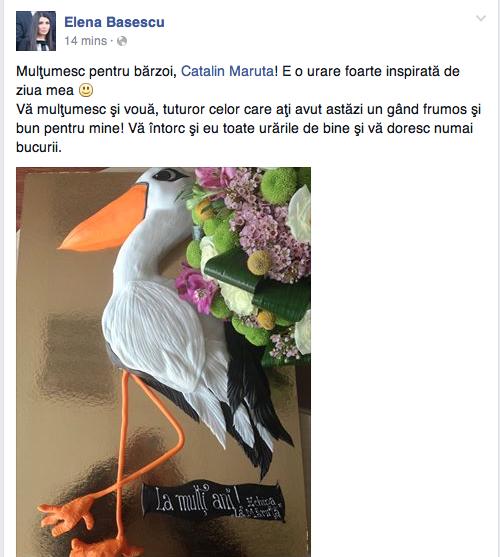The height and width of the screenshot is (557, 500).
Task: Open the attached stork cake photo
Action: click(163, 362)
